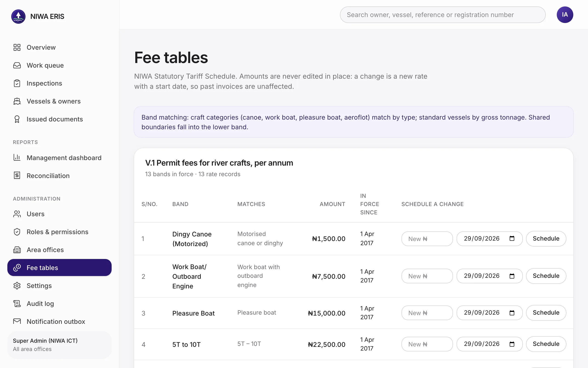
Task: Schedule change for 5T to 10T
Action: (x=546, y=344)
